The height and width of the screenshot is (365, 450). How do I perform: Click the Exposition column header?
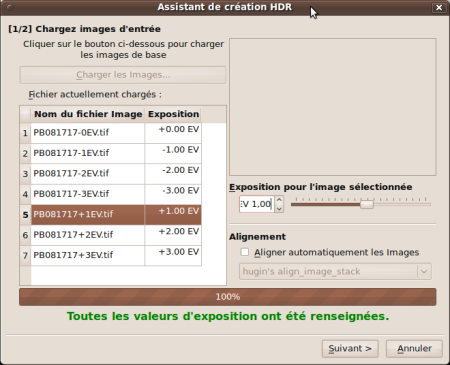173,114
